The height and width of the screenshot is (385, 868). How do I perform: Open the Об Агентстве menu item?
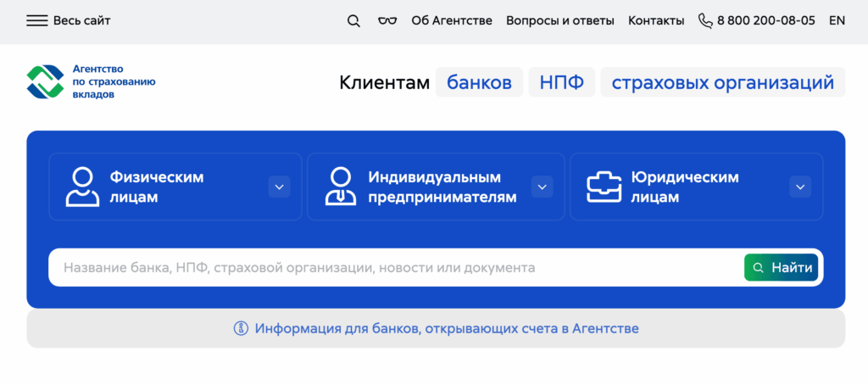452,21
